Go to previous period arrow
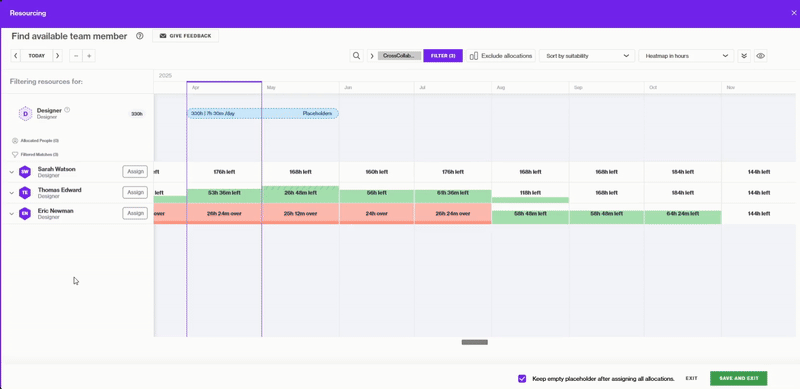800x389 pixels. [16, 56]
